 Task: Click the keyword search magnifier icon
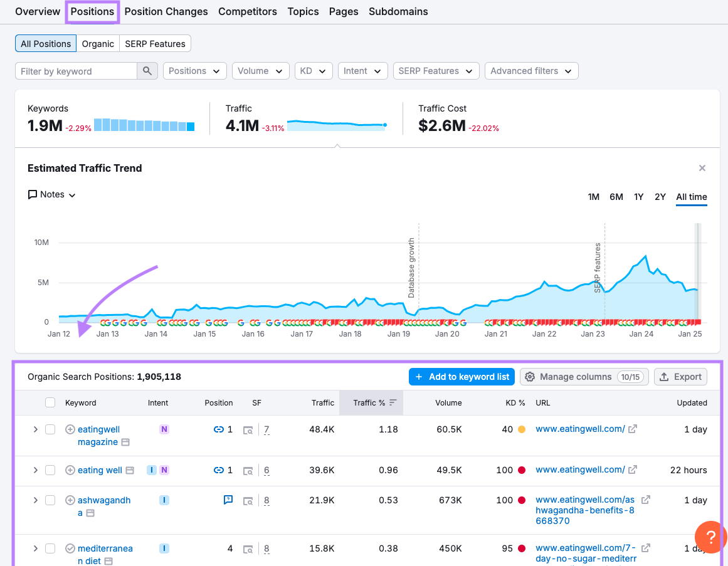click(x=147, y=71)
